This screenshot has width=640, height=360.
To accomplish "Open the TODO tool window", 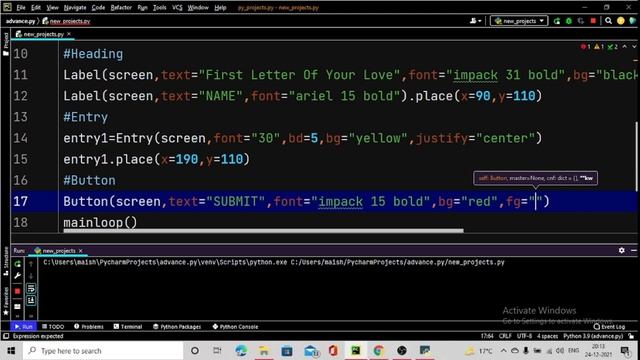I will pyautogui.click(x=53, y=327).
